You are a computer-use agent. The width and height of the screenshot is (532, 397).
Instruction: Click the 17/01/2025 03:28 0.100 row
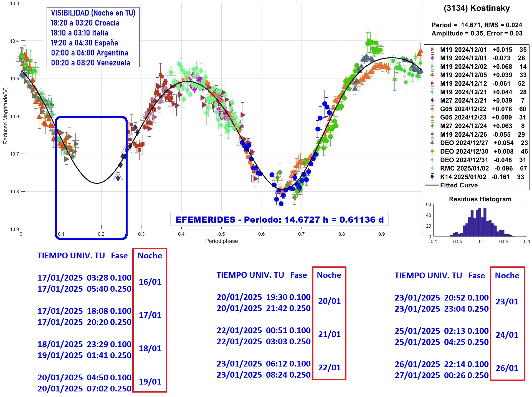coord(85,278)
